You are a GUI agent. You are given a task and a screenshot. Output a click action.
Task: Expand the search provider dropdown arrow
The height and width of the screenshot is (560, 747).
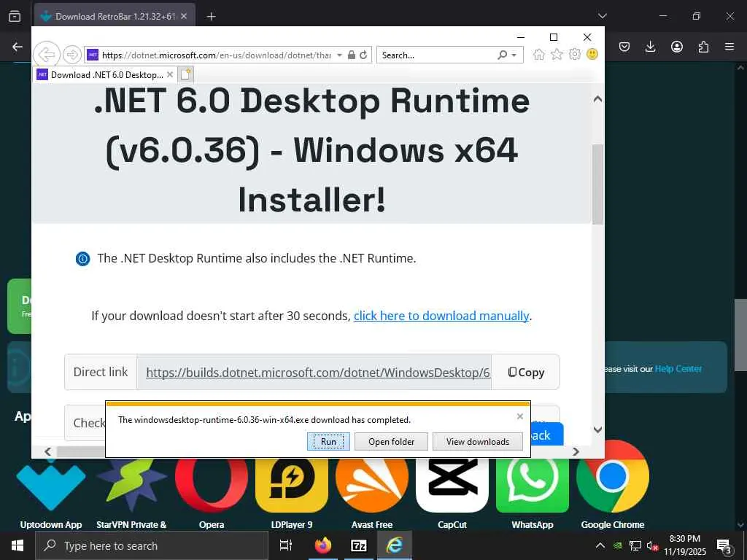[x=514, y=55]
